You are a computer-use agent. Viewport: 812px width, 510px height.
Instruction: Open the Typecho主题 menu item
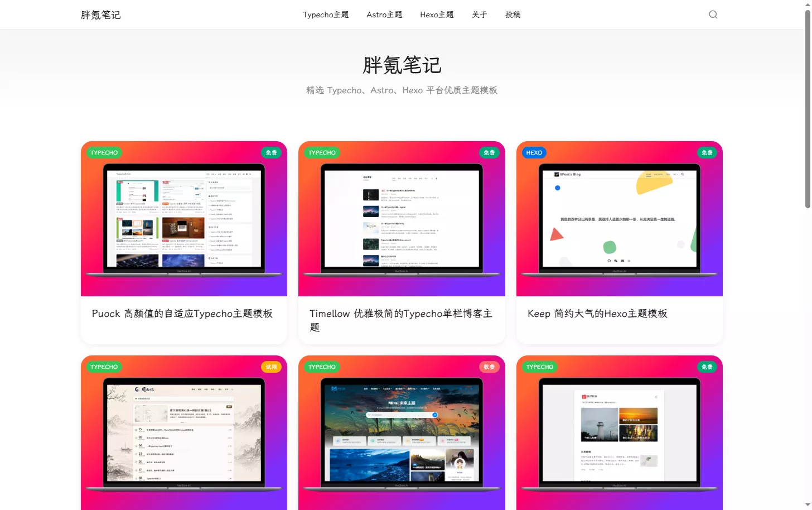click(326, 15)
